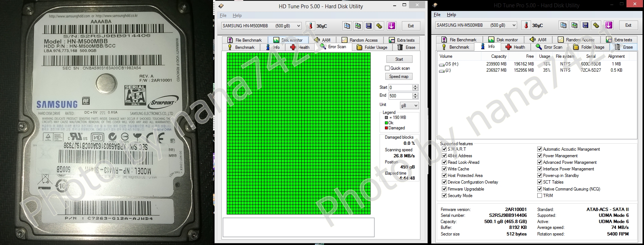Click thermometer icon in Info window
Image resolution: width=644 pixels, height=245 pixels.
tap(526, 25)
